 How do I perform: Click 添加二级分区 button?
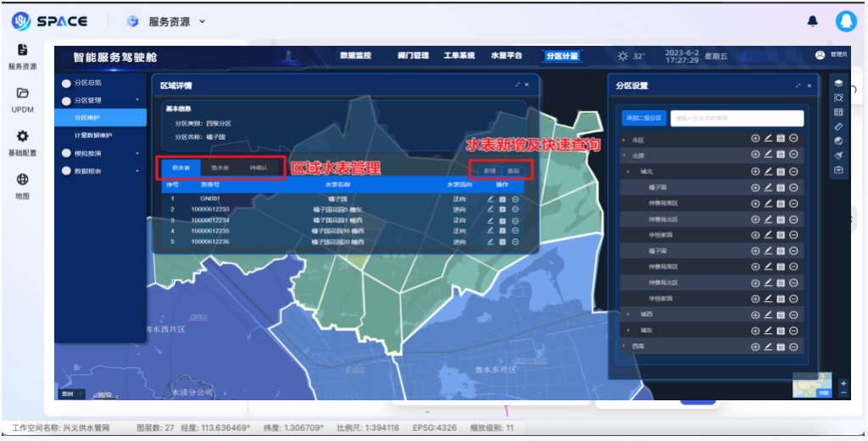pos(644,118)
